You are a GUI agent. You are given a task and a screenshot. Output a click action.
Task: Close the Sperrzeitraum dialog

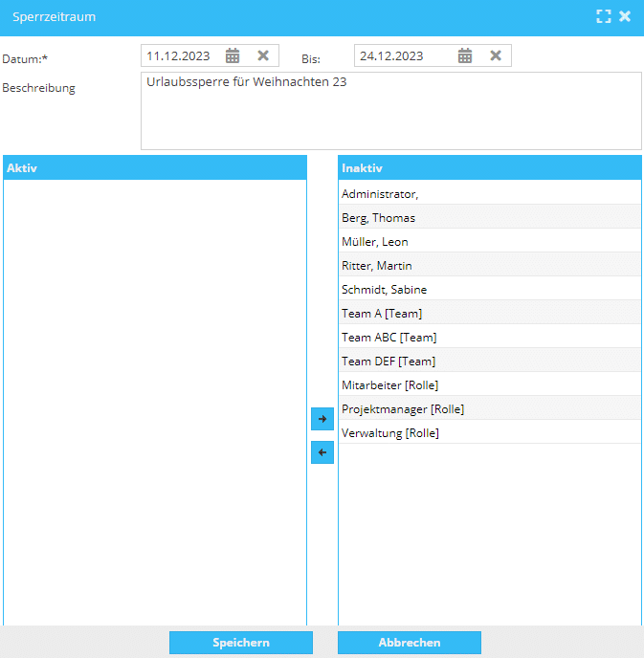625,16
